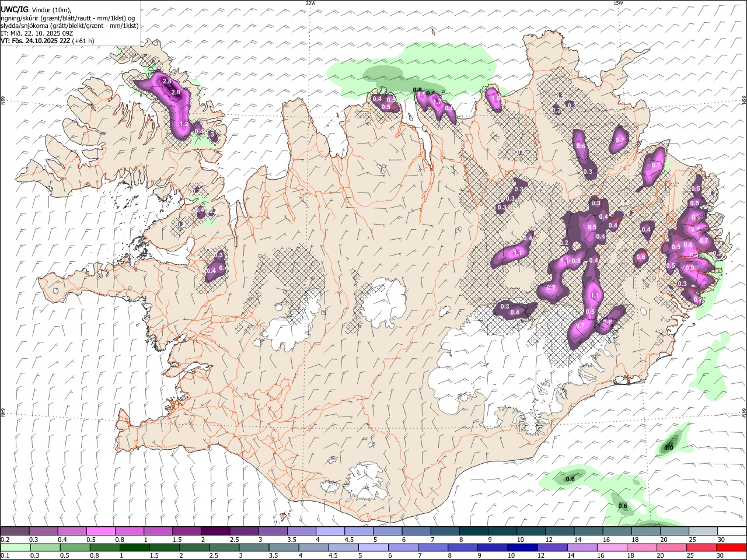Select the lavender upper swatch above the 4 label

[x=330, y=531]
